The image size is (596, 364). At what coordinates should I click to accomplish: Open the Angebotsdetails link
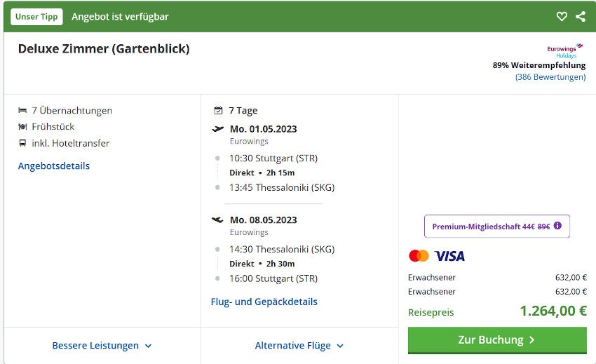(x=54, y=166)
